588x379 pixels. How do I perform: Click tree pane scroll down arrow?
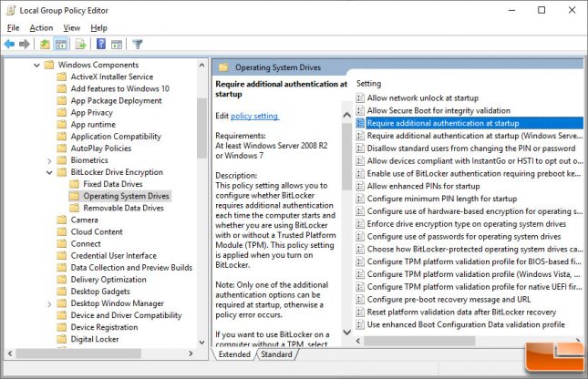click(201, 343)
